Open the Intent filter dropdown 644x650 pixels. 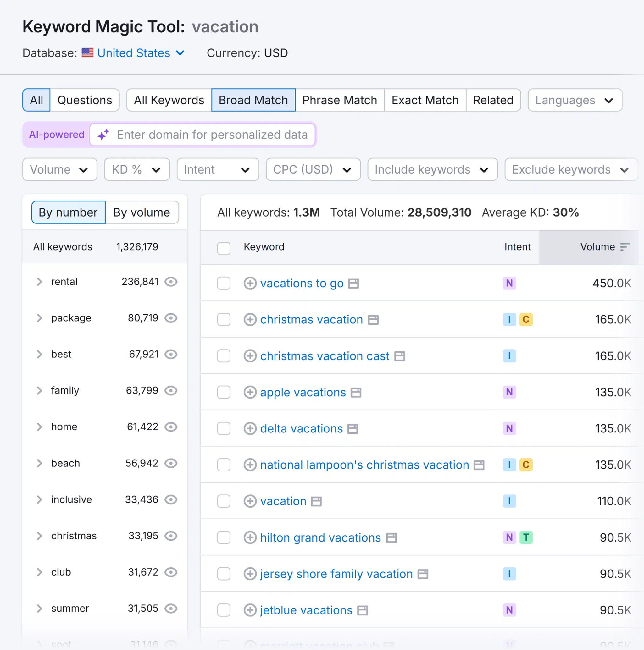pyautogui.click(x=218, y=169)
